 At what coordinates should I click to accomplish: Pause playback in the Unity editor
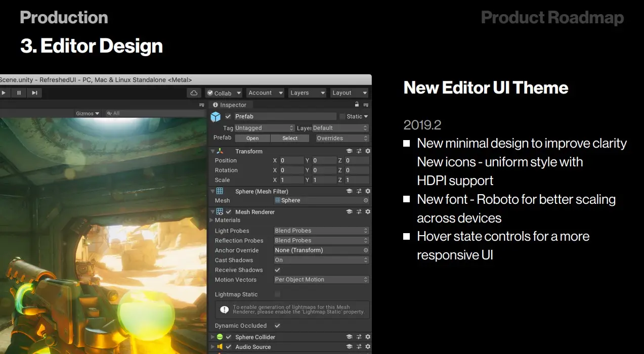click(19, 93)
